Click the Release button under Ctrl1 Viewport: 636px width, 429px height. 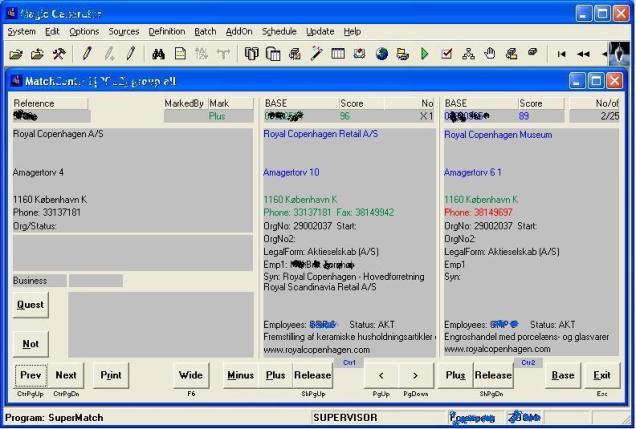312,375
